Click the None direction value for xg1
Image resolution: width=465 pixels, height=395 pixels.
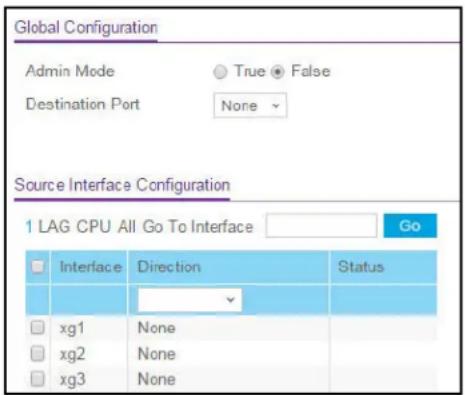[x=157, y=328]
